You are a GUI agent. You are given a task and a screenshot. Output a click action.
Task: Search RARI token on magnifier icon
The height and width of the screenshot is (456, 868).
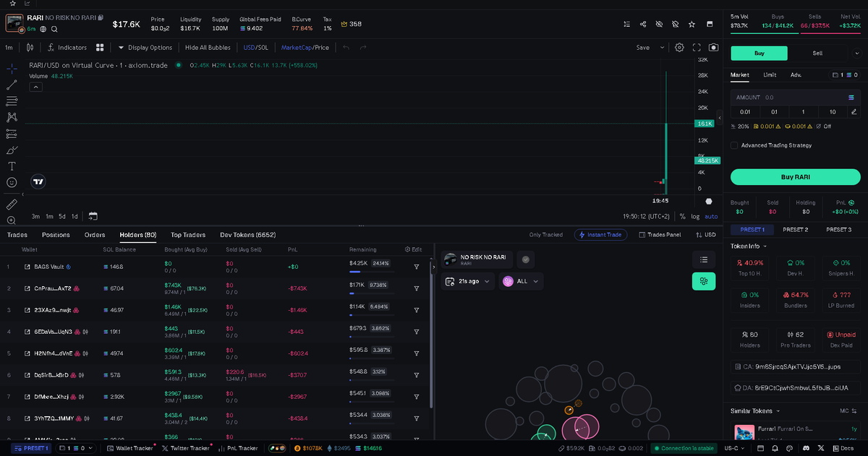54,29
